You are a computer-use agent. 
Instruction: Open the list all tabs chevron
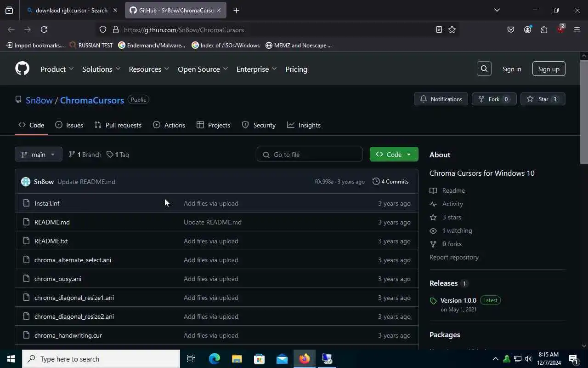point(497,10)
